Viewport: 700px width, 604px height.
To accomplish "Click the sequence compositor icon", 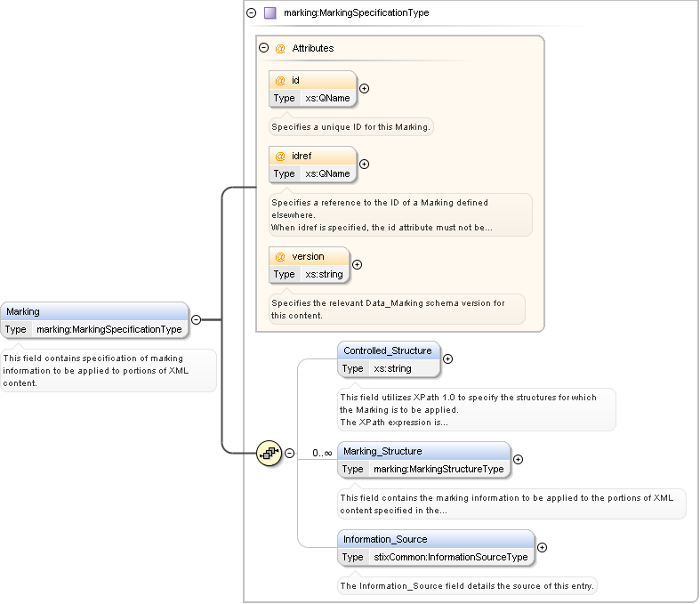I will [270, 453].
